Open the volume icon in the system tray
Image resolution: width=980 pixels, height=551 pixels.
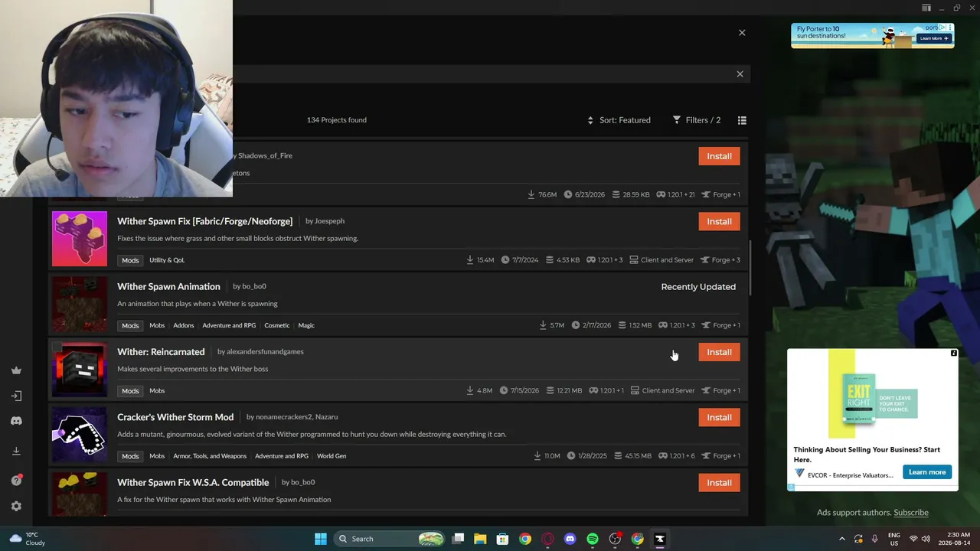(926, 539)
